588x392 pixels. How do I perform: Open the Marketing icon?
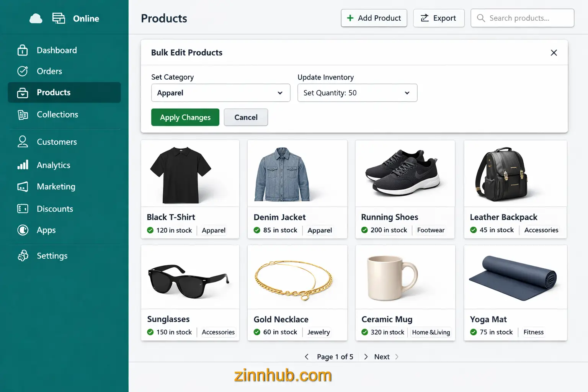point(23,186)
